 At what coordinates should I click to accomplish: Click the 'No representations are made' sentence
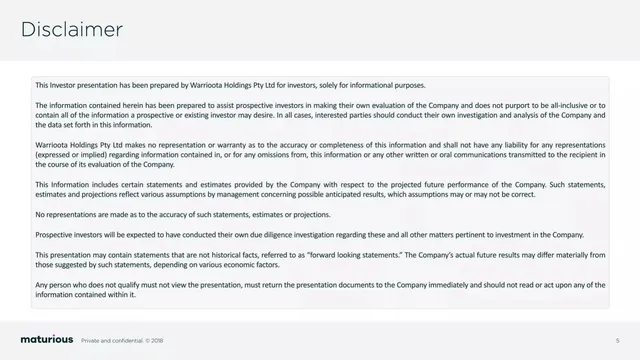(x=183, y=215)
